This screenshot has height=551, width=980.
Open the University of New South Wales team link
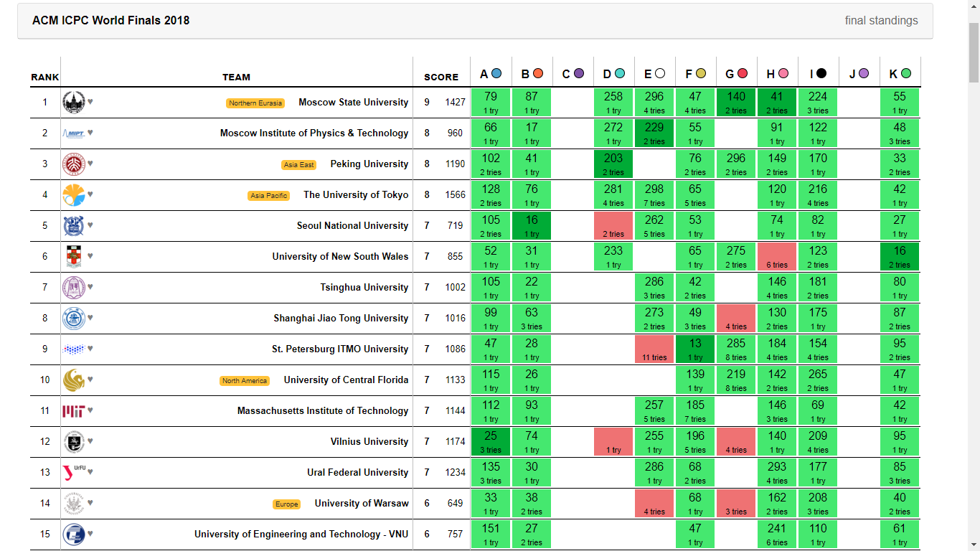point(340,257)
